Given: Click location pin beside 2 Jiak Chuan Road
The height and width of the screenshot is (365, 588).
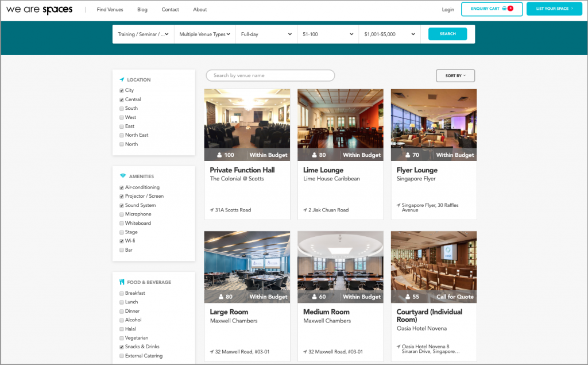Looking at the screenshot, I should (x=305, y=210).
